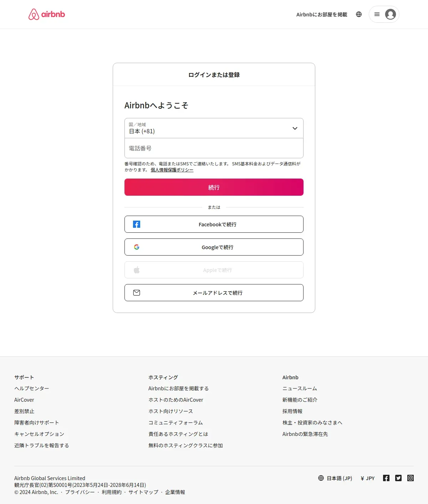Click the Airbnbへようこそ welcome text
This screenshot has width=428, height=504.
pos(156,106)
